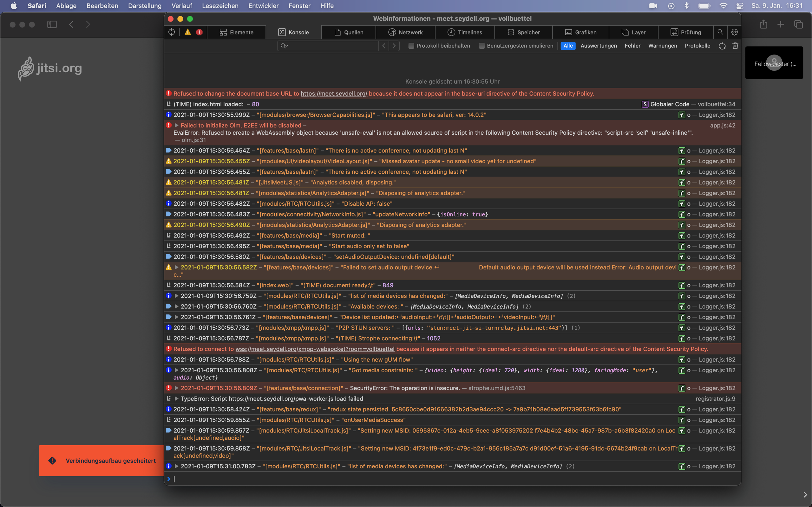Click the red errors indicator icon

click(x=199, y=32)
